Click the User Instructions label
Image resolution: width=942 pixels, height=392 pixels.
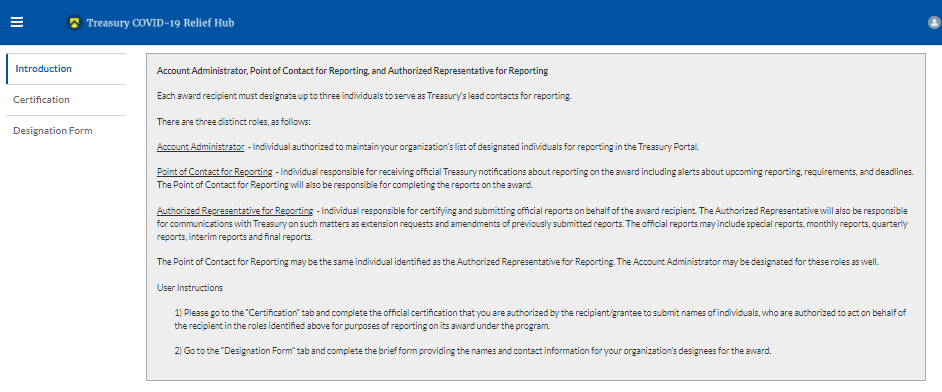pyautogui.click(x=190, y=288)
